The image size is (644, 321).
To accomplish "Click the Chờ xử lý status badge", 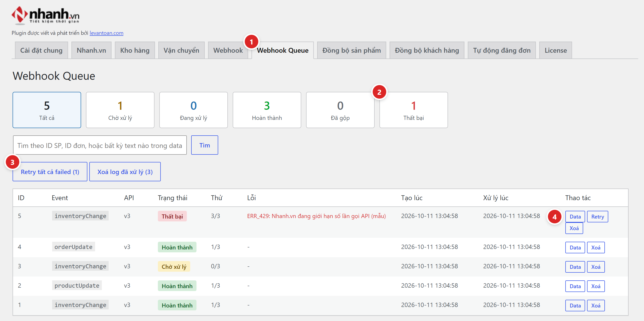I will 174,267.
